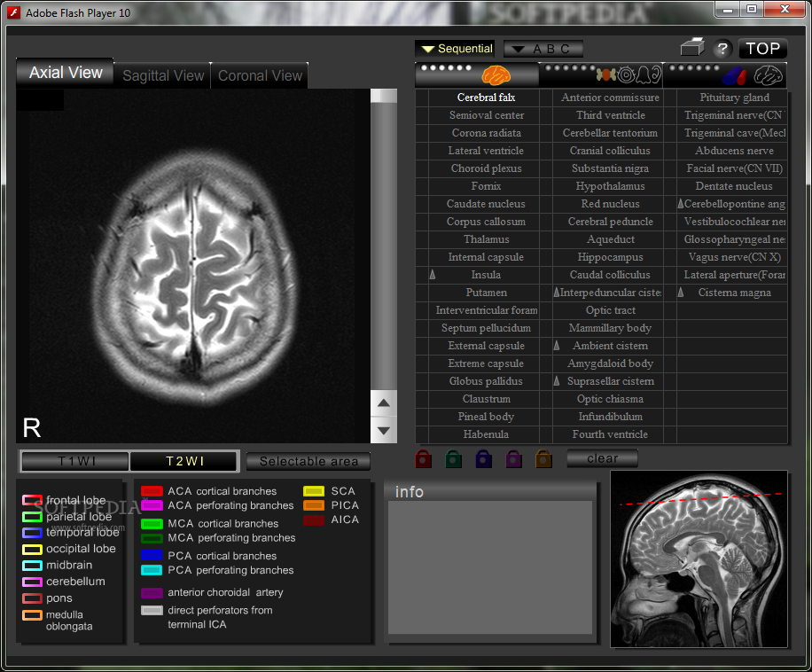Step slice down with the arrow
Viewport: 812px width, 672px height.
384,430
